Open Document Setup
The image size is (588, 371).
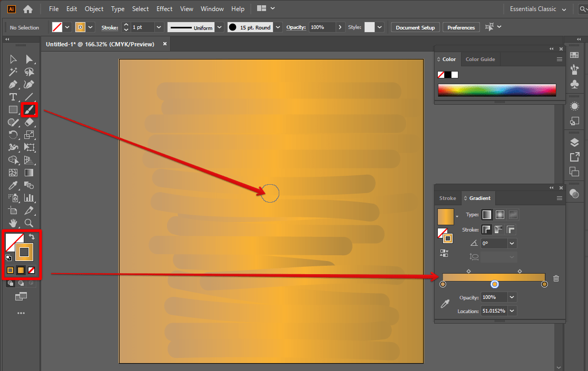tap(415, 27)
